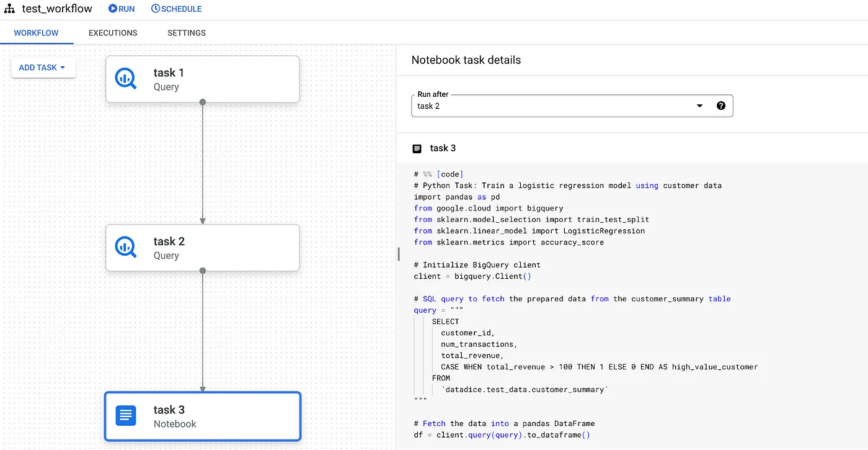Viewport: 868px width, 450px height.
Task: Click the workflow hierarchy icon beside test_workflow
Action: (9, 9)
